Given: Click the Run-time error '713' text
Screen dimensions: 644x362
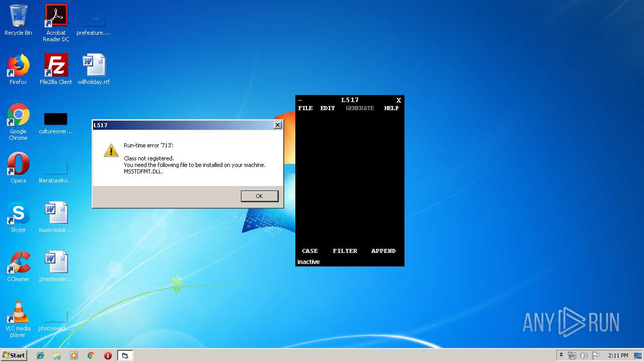Looking at the screenshot, I should (148, 145).
